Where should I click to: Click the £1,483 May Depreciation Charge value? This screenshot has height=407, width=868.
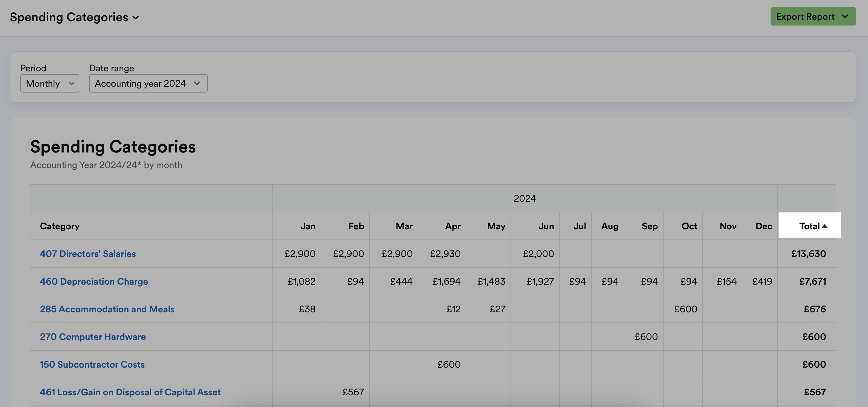[491, 281]
